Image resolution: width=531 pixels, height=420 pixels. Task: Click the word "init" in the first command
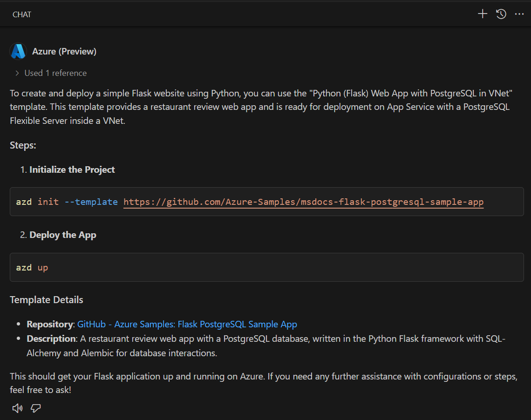click(x=48, y=202)
